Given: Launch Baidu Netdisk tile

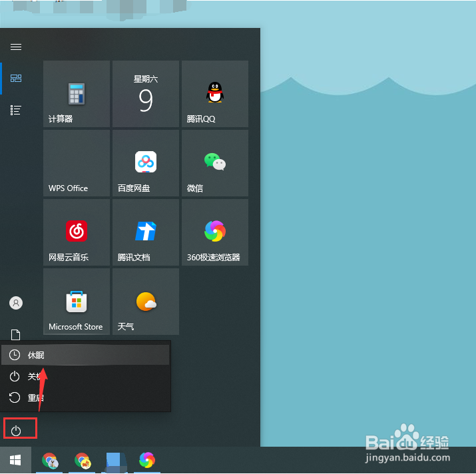Looking at the screenshot, I should (146, 163).
